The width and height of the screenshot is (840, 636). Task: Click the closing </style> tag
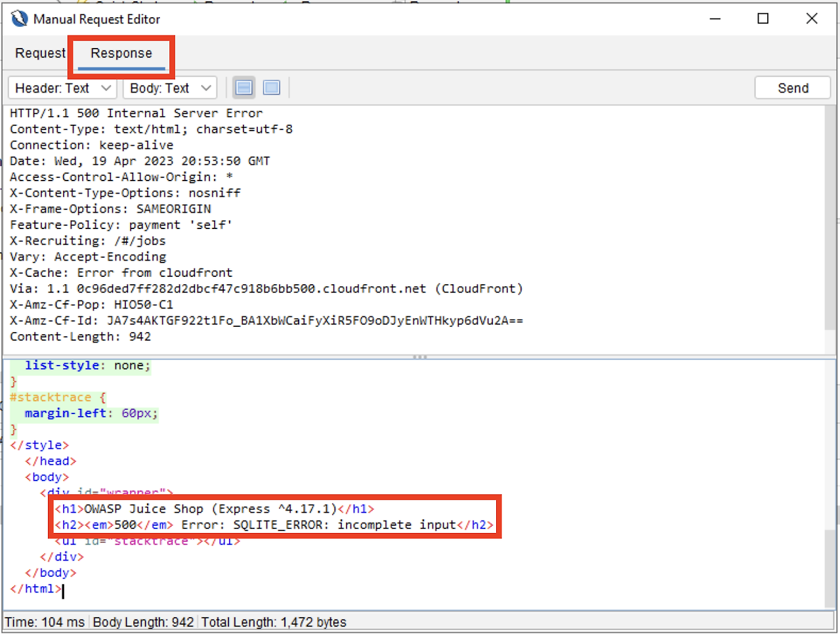pos(39,445)
